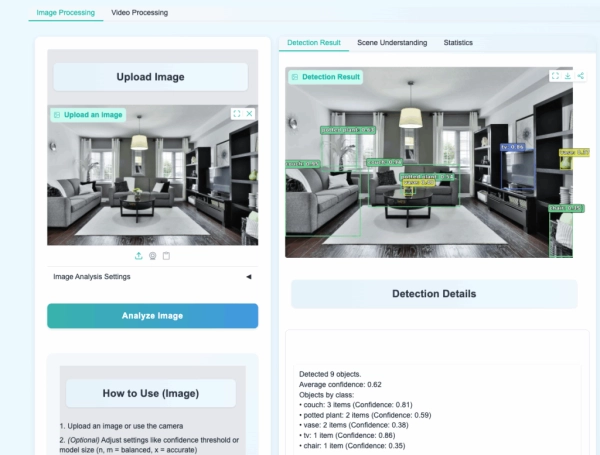Select the Detection Result tab
600x455 pixels.
[314, 43]
